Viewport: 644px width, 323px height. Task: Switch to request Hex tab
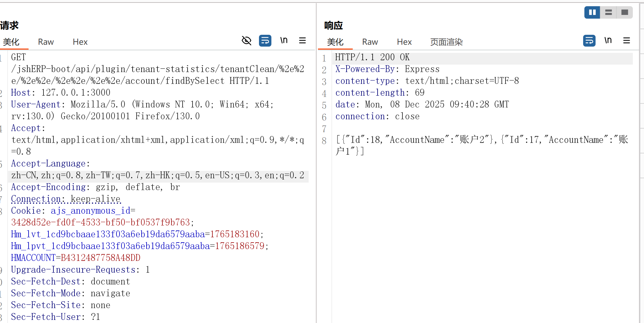coord(80,42)
